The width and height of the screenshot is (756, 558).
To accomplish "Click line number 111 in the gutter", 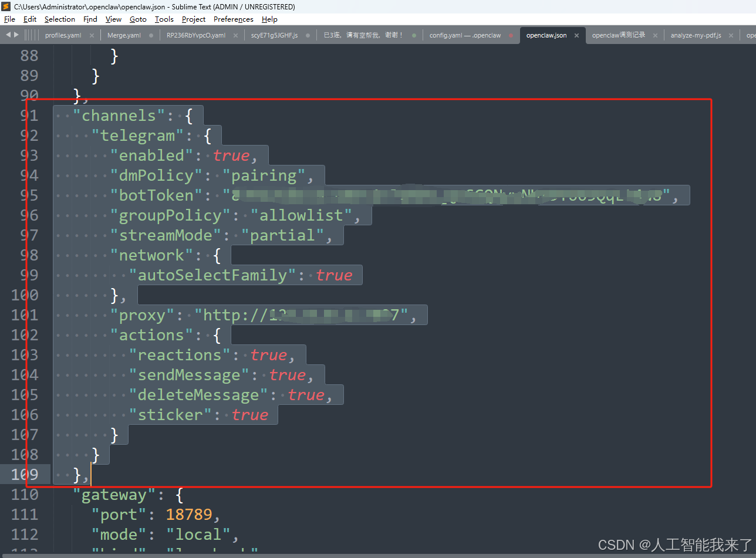I will (25, 514).
